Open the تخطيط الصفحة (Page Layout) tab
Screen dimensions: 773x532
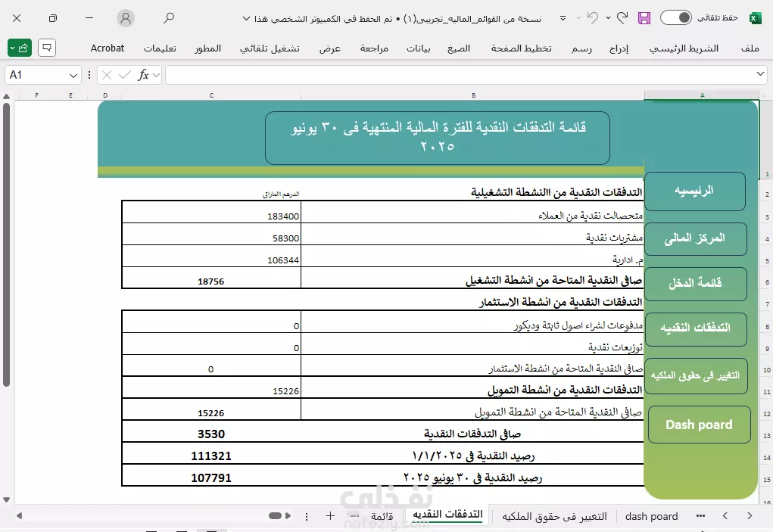(x=521, y=48)
